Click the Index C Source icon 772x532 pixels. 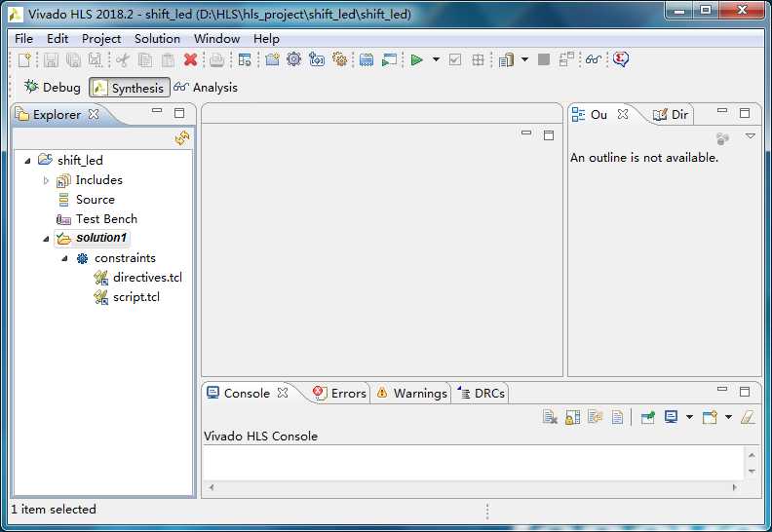click(367, 59)
